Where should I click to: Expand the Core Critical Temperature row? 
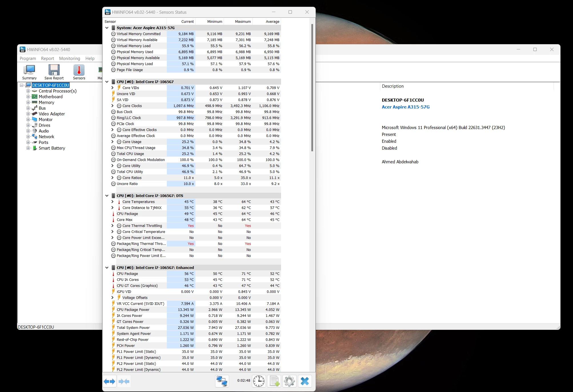113,232
